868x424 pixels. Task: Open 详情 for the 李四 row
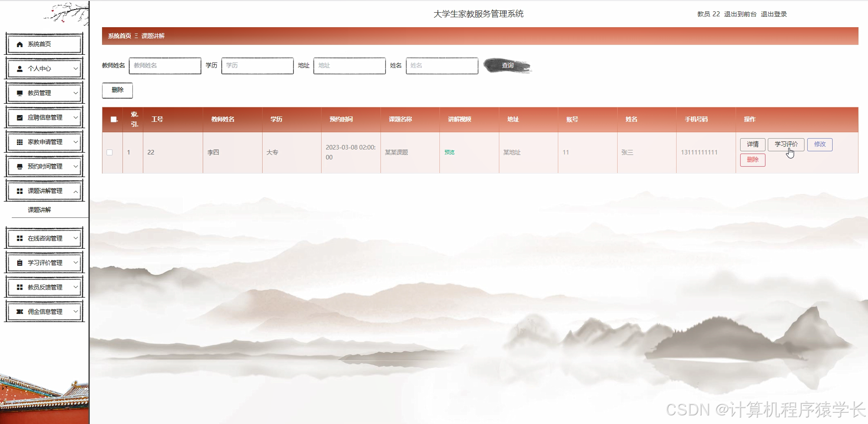coord(753,145)
